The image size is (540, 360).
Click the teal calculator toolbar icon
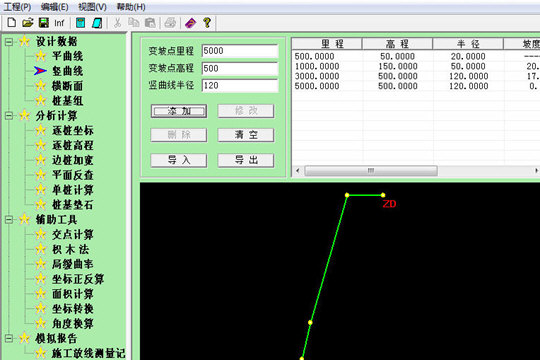81,23
